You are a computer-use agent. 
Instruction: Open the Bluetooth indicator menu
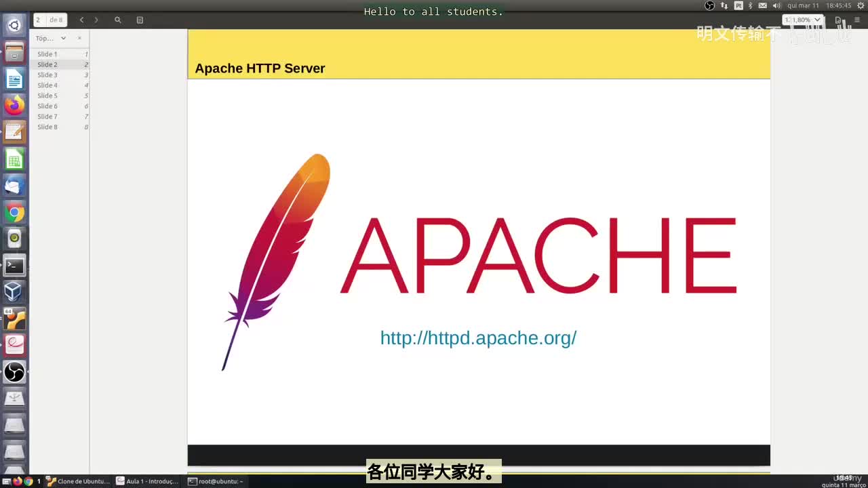tap(750, 5)
